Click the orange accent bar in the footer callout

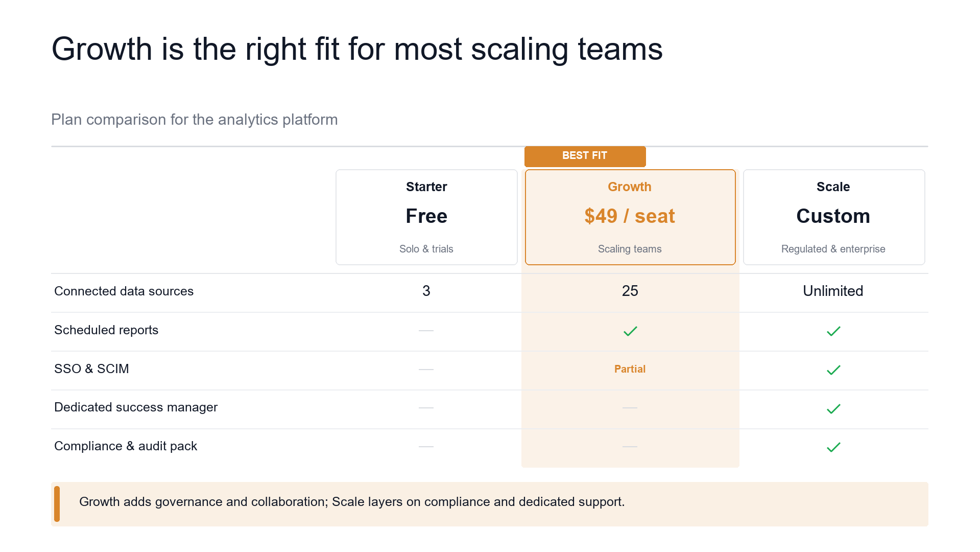pos(57,504)
